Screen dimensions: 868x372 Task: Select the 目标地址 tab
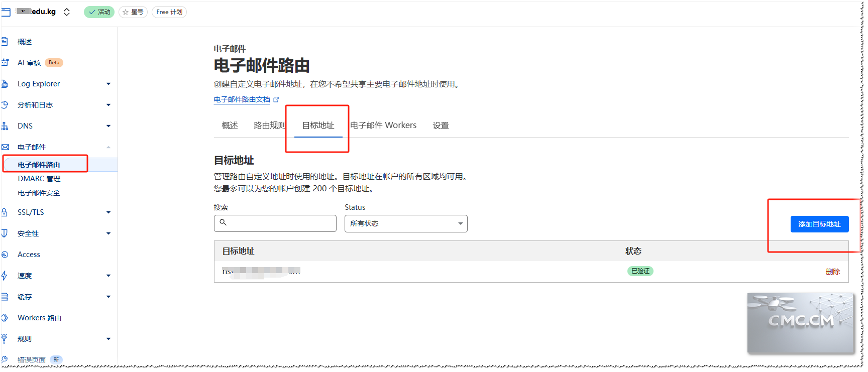tap(318, 125)
